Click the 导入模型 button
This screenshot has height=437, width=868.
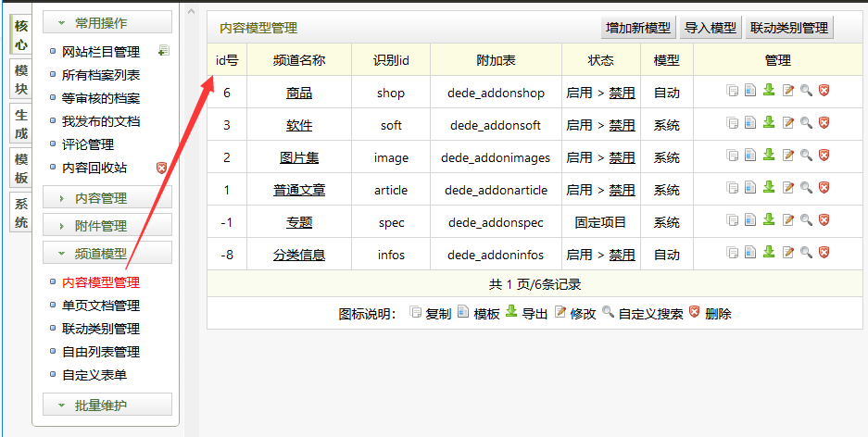click(x=711, y=29)
